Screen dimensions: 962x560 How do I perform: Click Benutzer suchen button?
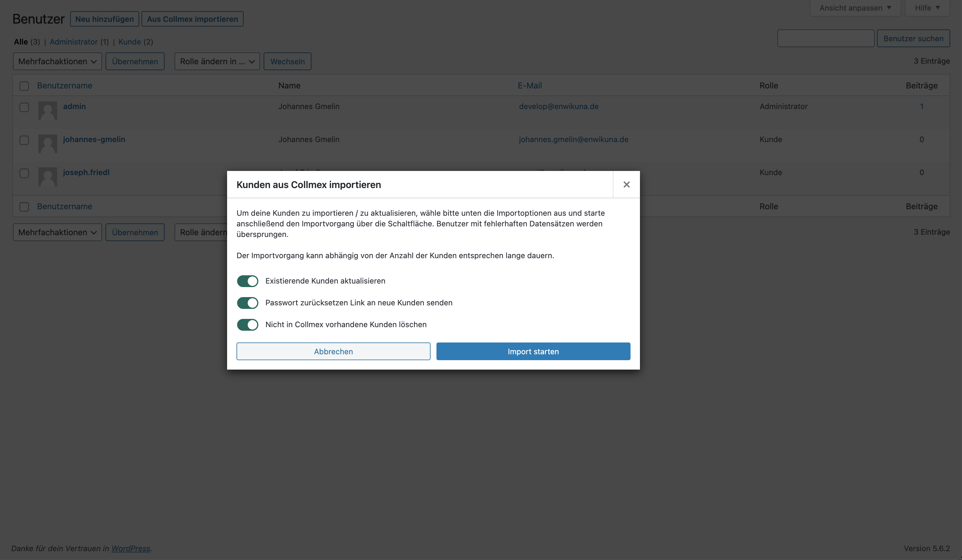click(x=913, y=39)
